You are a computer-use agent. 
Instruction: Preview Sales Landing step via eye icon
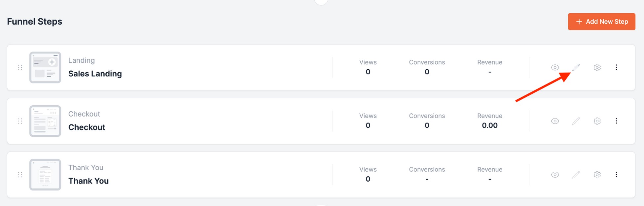[x=555, y=67]
